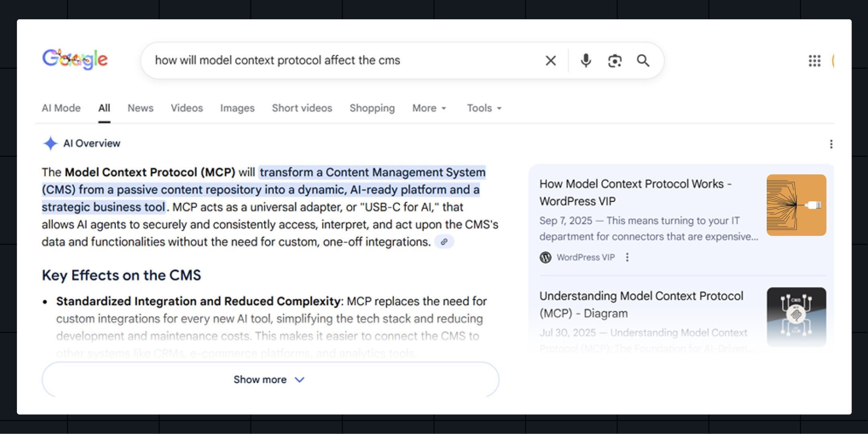
Task: Click the WordPress VIP site icon
Action: point(545,257)
